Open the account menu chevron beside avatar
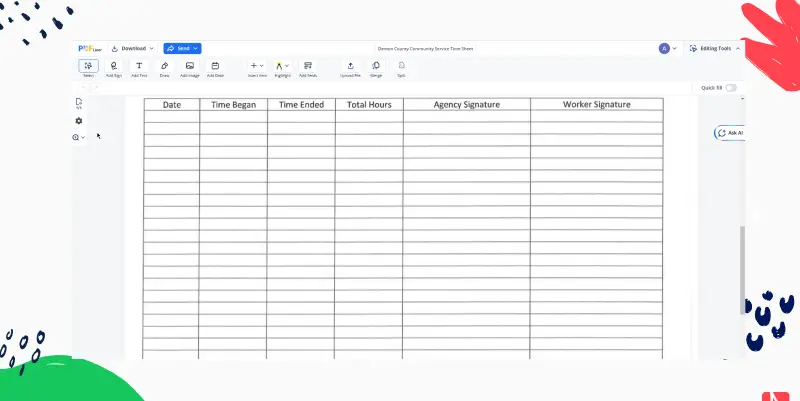The height and width of the screenshot is (401, 800). [674, 48]
